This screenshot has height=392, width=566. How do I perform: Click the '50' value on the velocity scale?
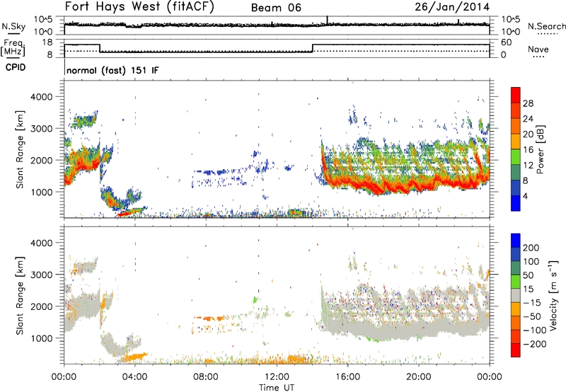[528, 275]
